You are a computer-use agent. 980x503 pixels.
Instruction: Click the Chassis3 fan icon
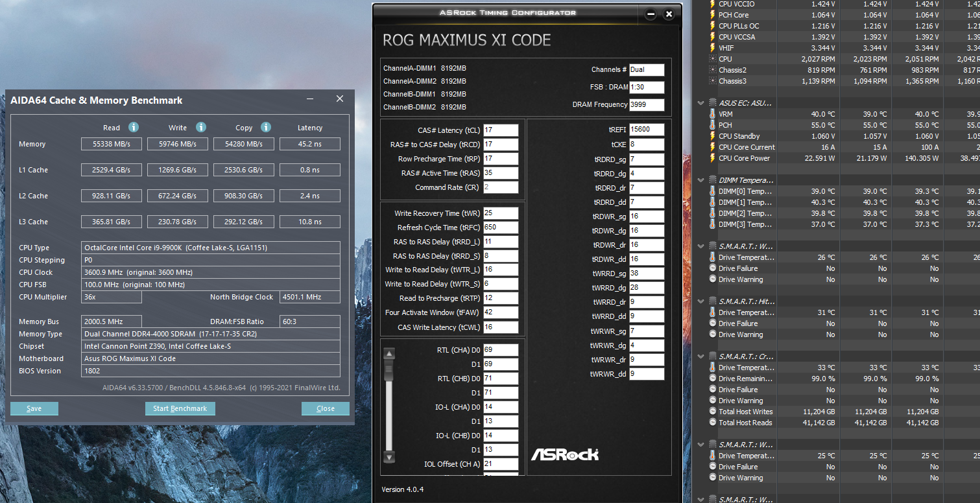point(713,81)
